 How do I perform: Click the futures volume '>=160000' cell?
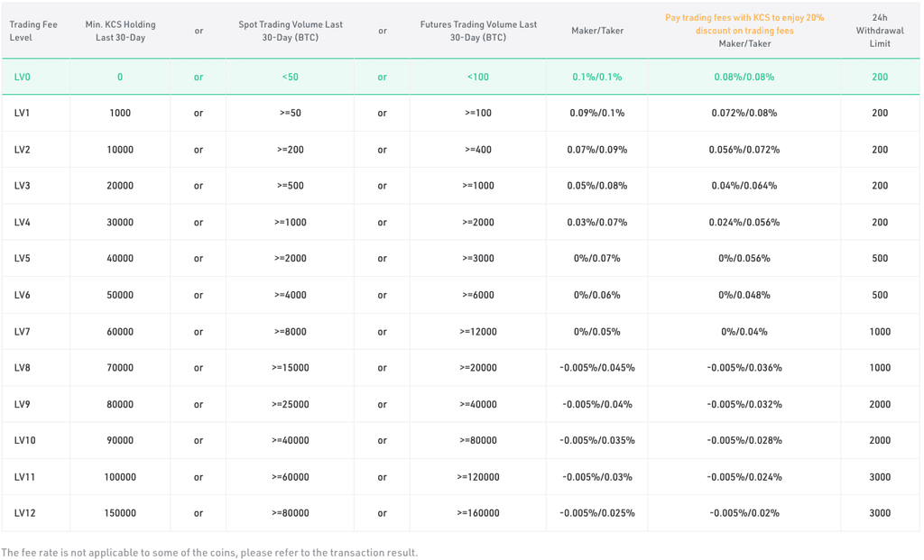tap(478, 513)
